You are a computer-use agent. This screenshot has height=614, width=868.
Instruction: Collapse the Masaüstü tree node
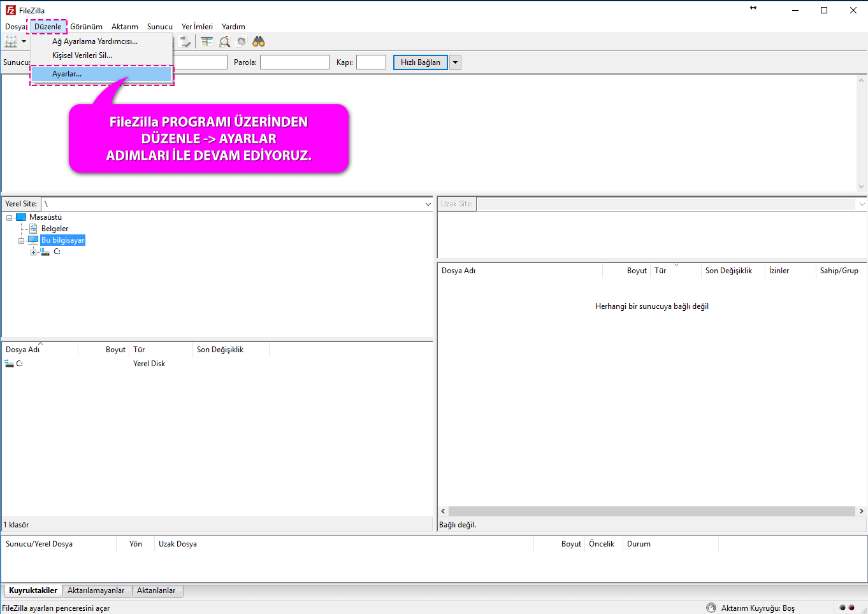pos(10,218)
